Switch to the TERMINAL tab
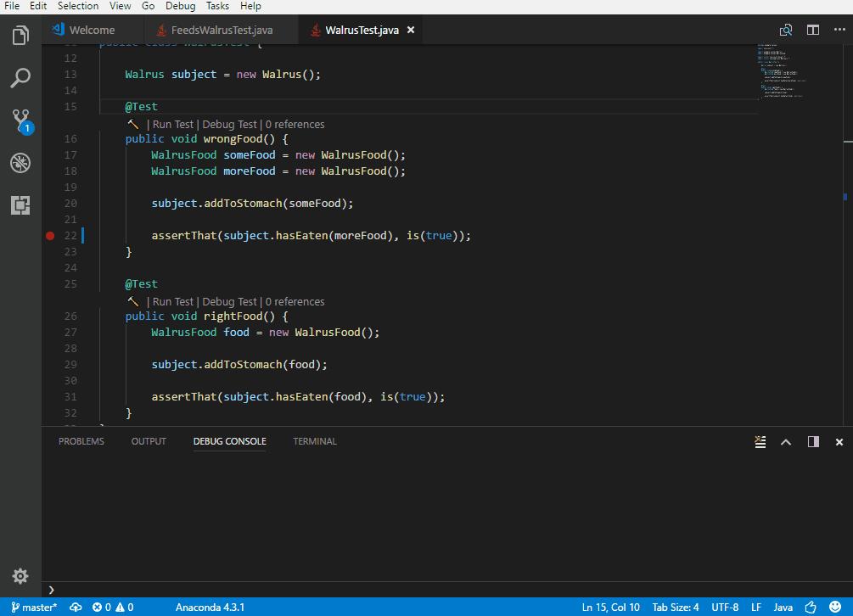 tap(314, 441)
